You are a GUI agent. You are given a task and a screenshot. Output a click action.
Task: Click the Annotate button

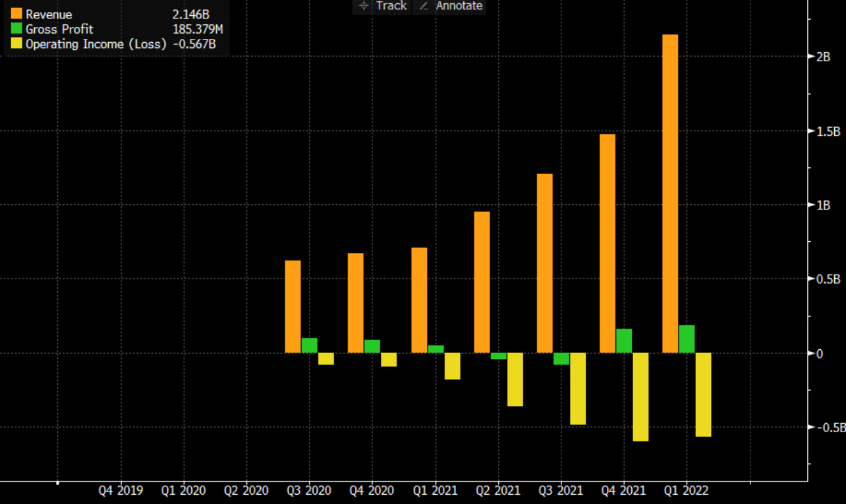tap(451, 6)
